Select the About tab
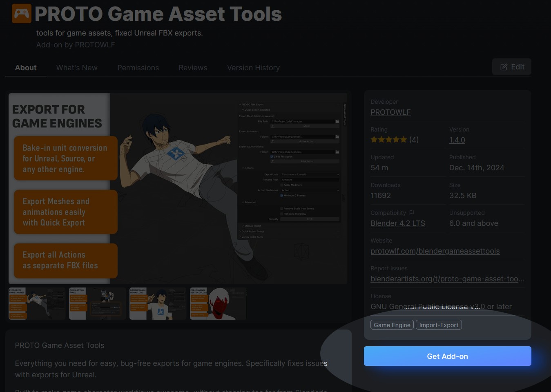Screen dimensions: 551x392 click(x=26, y=68)
